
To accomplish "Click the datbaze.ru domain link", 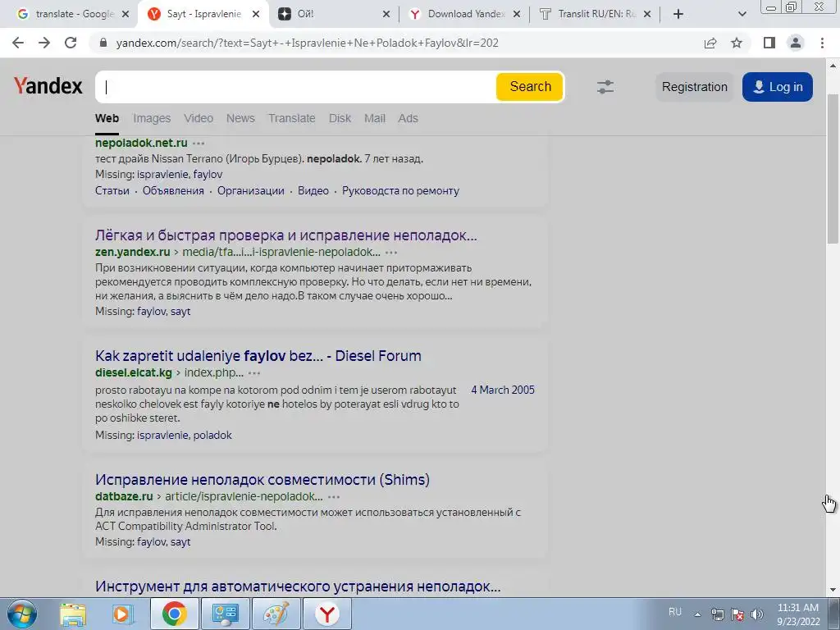I will tap(124, 496).
